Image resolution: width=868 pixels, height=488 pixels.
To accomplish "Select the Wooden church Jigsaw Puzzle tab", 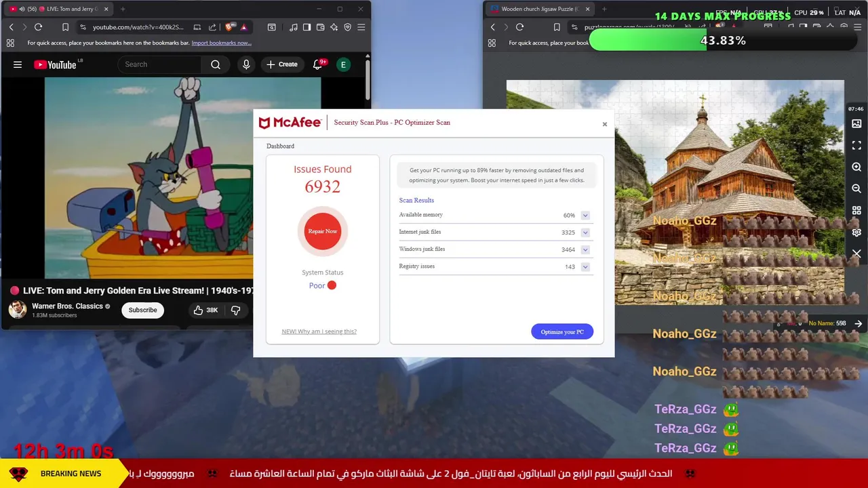I will pyautogui.click(x=539, y=9).
